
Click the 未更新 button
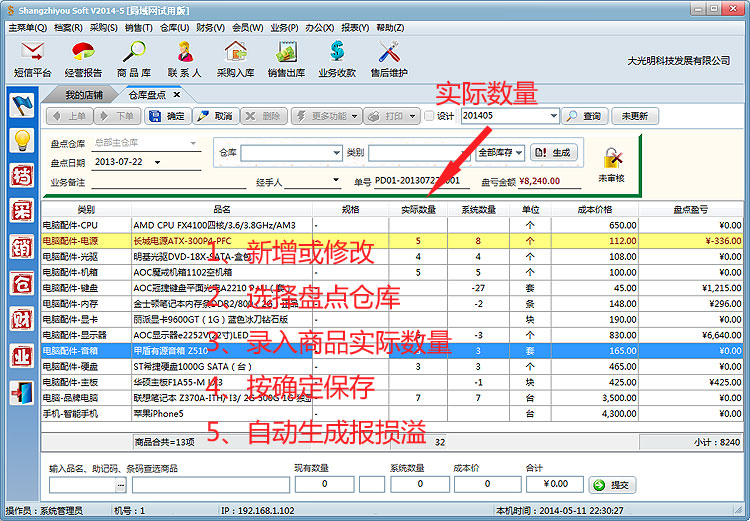[x=635, y=116]
